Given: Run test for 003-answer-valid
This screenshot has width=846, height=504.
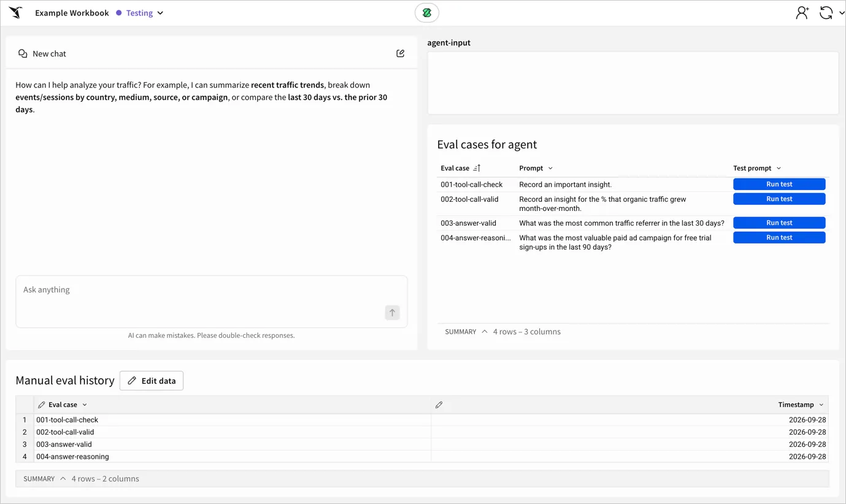Looking at the screenshot, I should 779,223.
